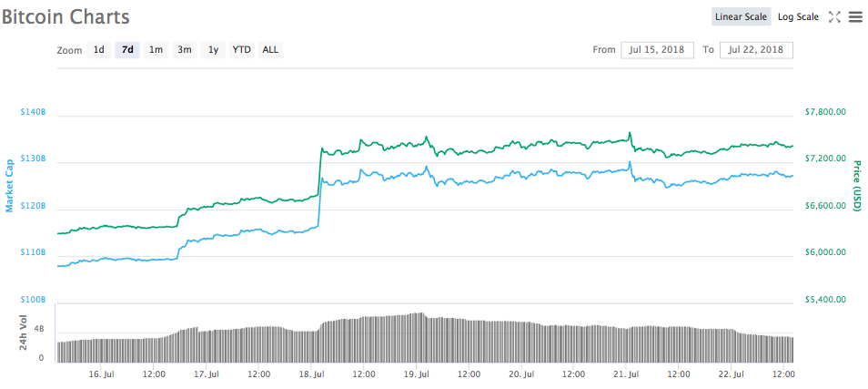Click the $7,200.00 price tick
This screenshot has width=868, height=389.
[x=825, y=159]
